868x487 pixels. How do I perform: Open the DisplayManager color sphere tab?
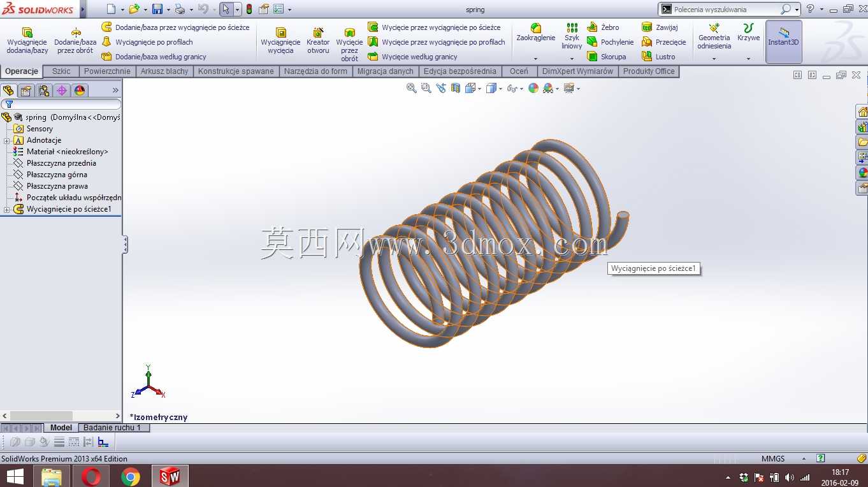pos(80,91)
